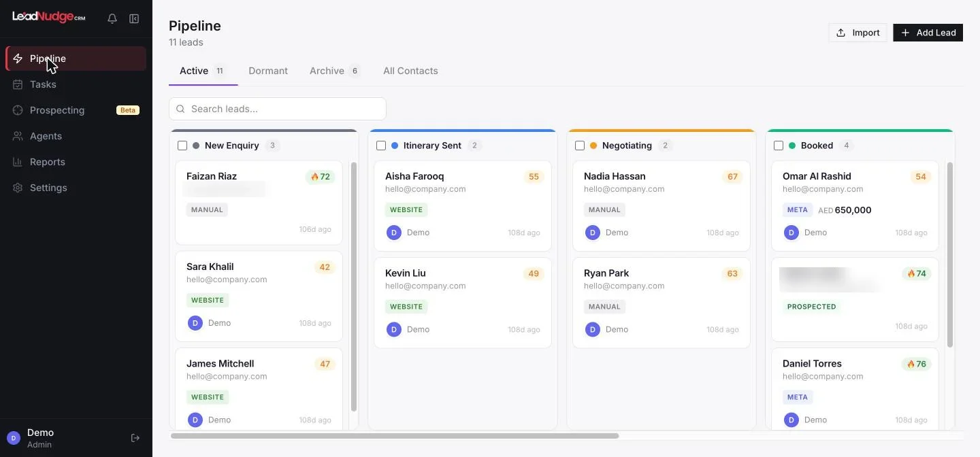This screenshot has width=980, height=457.
Task: Tick the New Enquiry column checkbox
Action: click(182, 146)
